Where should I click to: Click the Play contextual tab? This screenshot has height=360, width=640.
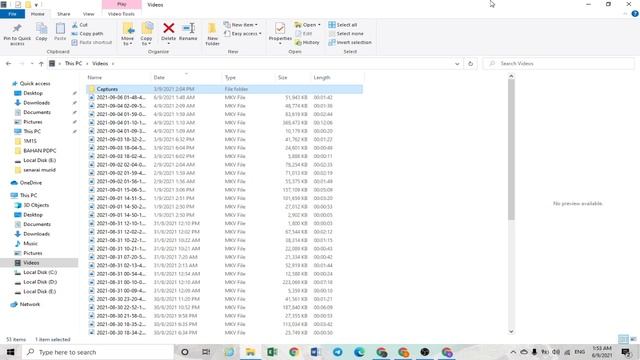pos(122,4)
